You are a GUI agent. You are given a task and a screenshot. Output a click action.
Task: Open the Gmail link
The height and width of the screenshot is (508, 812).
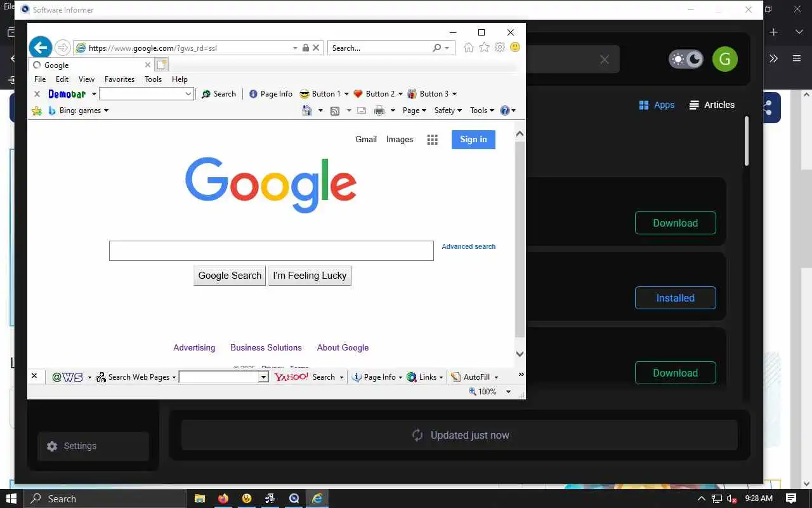[x=366, y=140]
